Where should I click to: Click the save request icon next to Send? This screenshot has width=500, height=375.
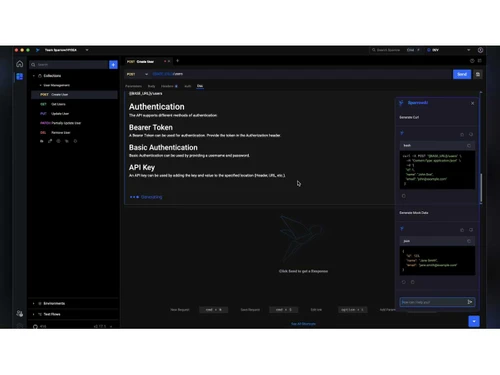[x=478, y=74]
